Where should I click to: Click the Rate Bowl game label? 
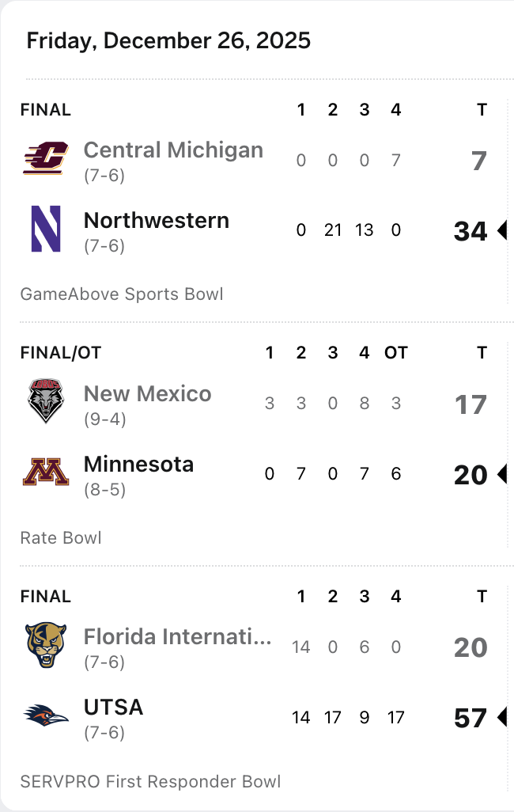pyautogui.click(x=61, y=538)
